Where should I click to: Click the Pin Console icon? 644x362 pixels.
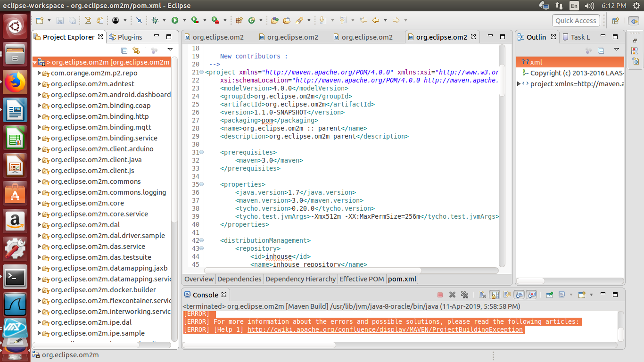(x=550, y=295)
